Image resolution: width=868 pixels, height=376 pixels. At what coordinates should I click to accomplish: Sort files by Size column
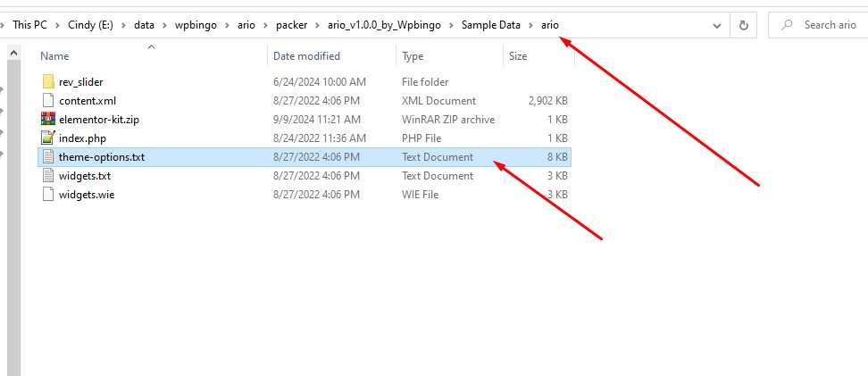point(518,56)
